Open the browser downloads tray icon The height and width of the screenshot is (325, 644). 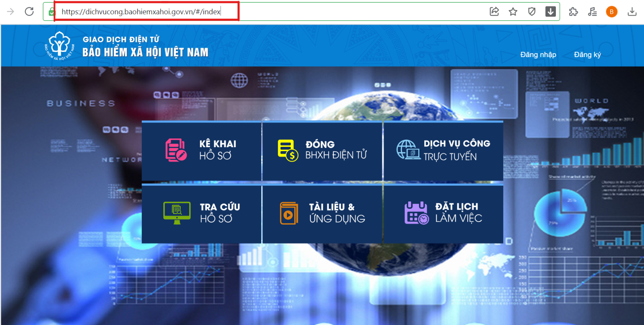coord(632,12)
